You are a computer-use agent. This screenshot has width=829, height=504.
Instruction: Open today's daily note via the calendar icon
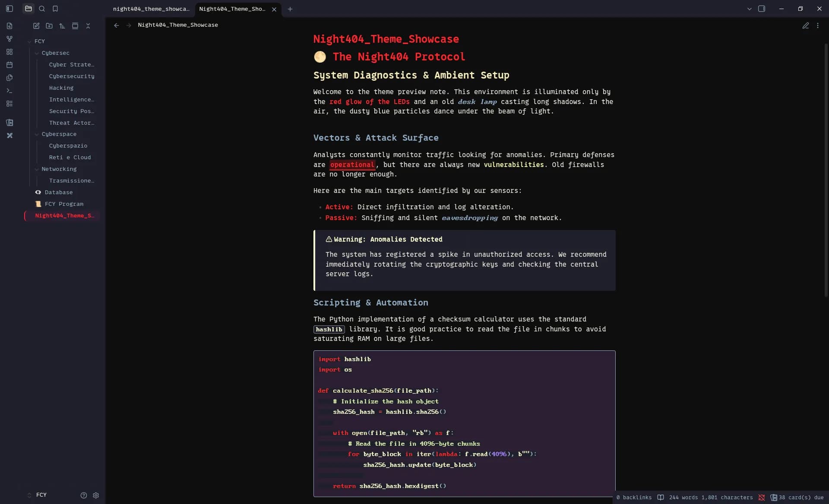9,65
